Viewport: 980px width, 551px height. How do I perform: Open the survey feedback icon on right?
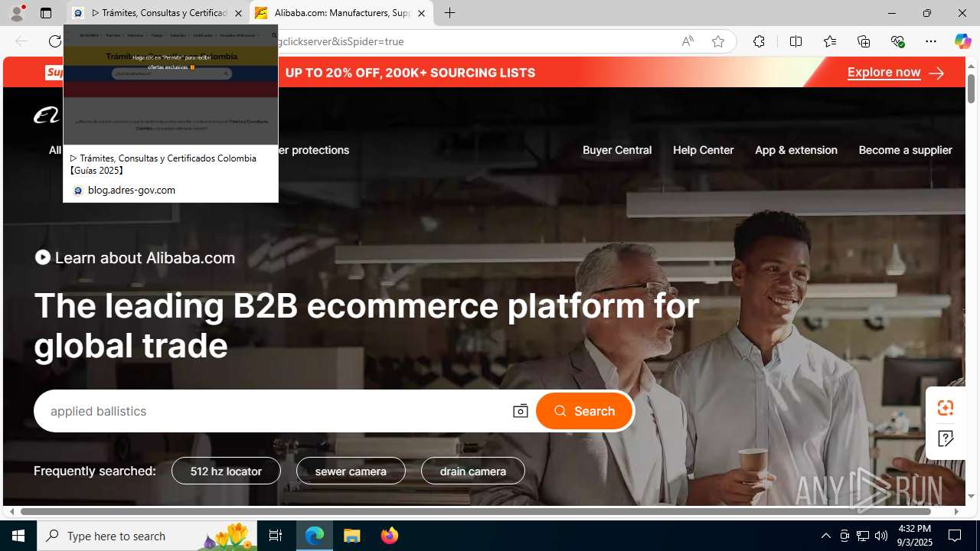[946, 439]
